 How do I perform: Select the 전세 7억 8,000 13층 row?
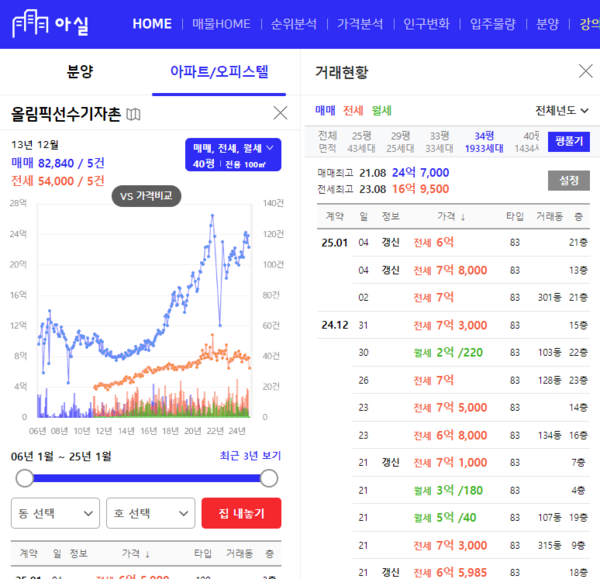471,270
